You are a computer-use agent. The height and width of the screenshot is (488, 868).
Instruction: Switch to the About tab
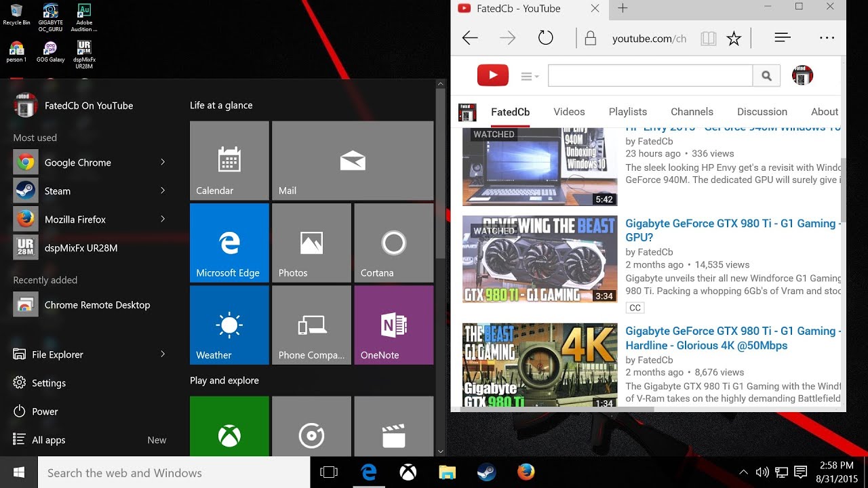coord(825,112)
